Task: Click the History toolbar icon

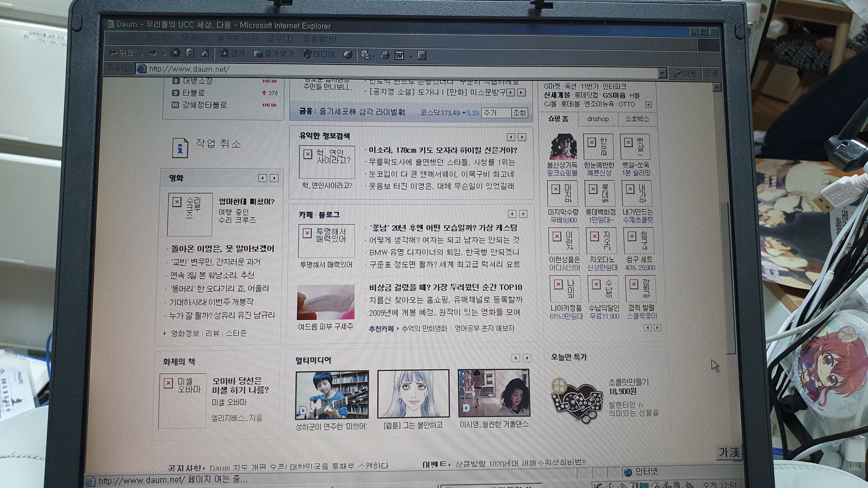Action: pos(347,55)
